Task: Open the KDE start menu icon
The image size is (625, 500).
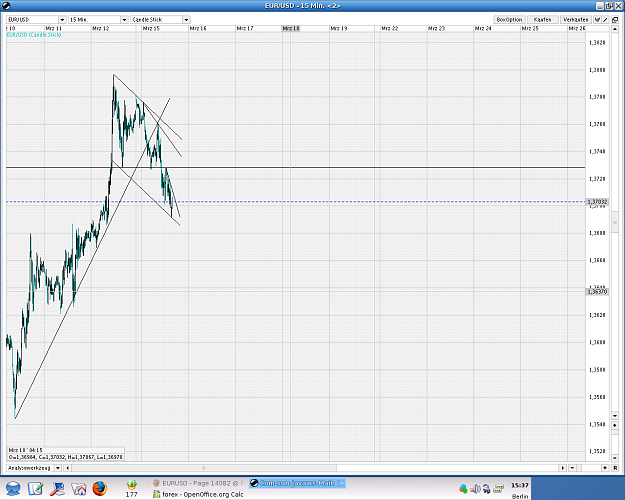Action: [x=13, y=488]
